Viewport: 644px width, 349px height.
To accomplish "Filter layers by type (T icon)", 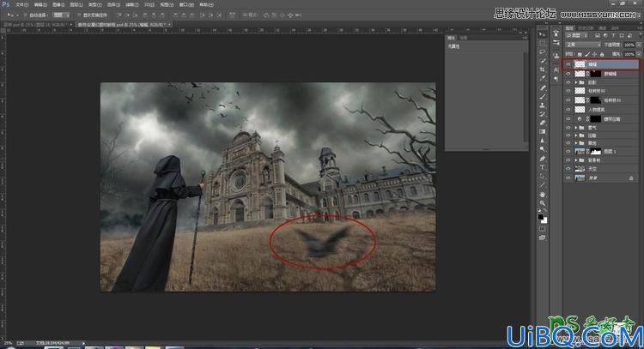I will tap(613, 36).
